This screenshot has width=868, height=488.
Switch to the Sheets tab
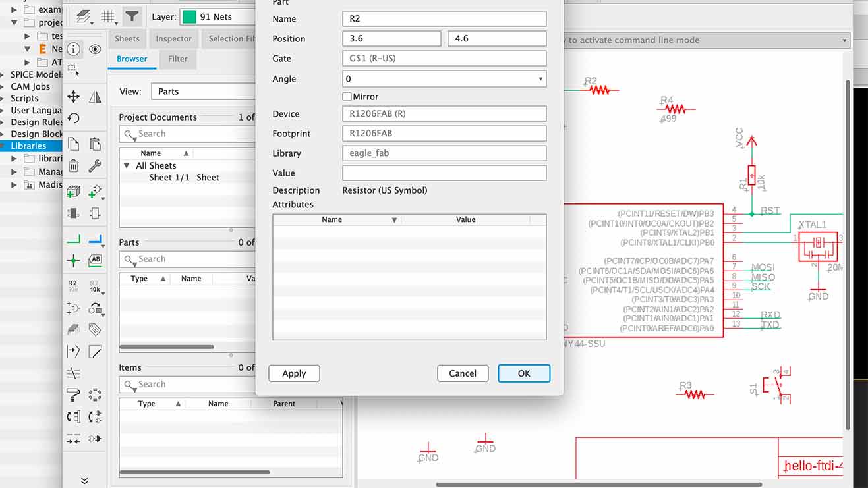pos(127,39)
